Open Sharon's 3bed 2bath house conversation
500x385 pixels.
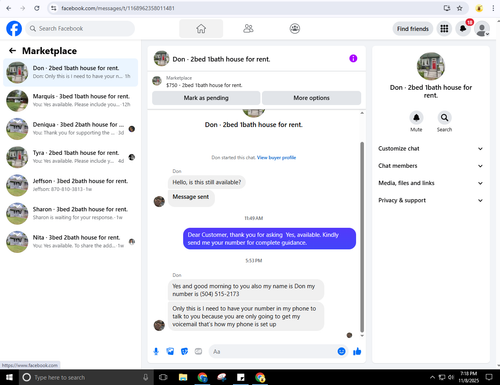[70, 213]
